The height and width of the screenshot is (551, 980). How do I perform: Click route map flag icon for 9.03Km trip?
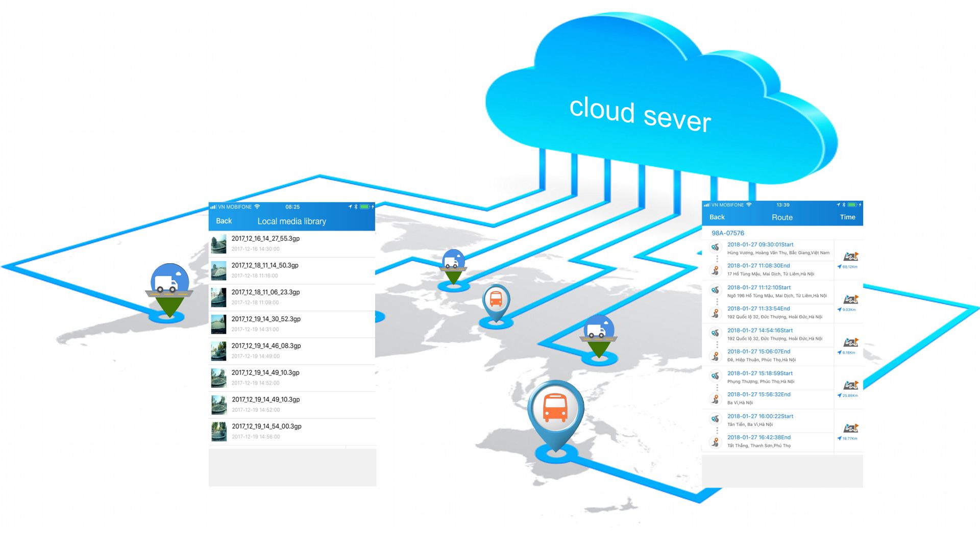pos(850,299)
